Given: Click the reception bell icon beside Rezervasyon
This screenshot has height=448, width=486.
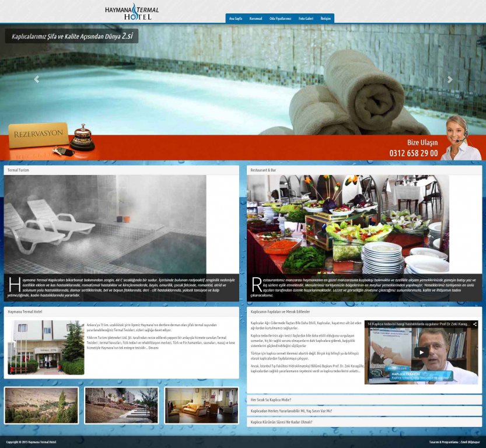Looking at the screenshot, I should pyautogui.click(x=82, y=138).
